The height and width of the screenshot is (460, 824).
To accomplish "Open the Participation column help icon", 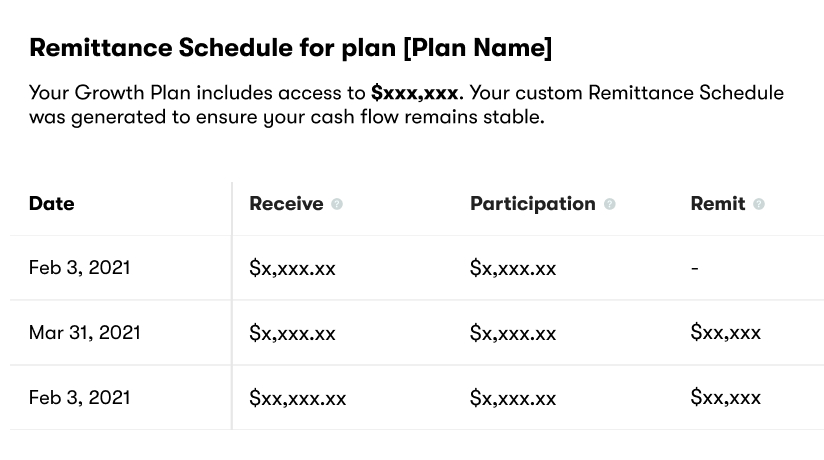I will [610, 204].
